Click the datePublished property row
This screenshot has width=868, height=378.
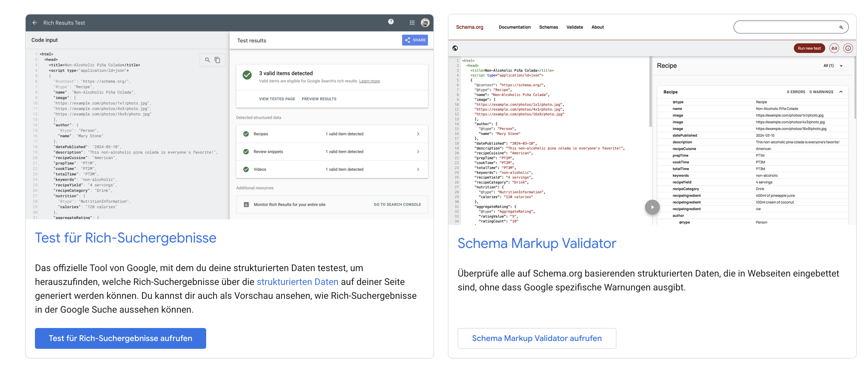[753, 135]
